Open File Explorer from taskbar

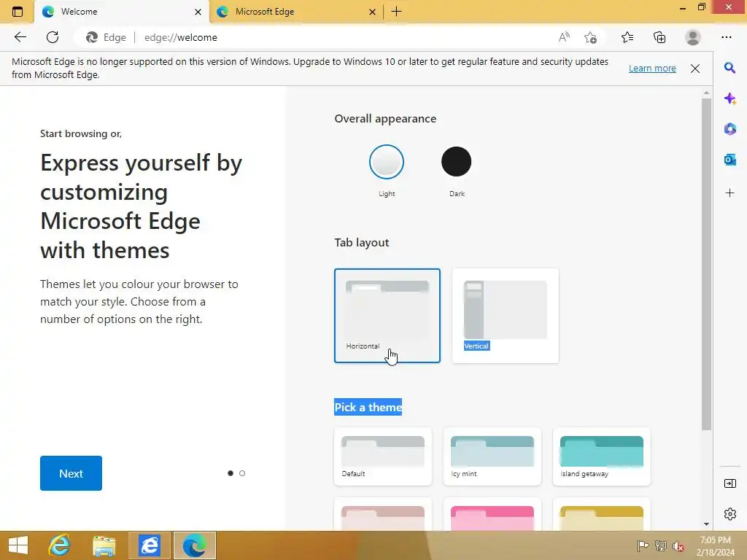[104, 545]
